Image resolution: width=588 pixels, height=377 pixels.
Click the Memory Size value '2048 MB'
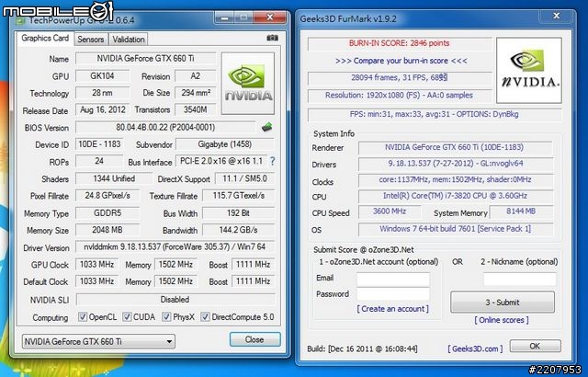click(107, 230)
